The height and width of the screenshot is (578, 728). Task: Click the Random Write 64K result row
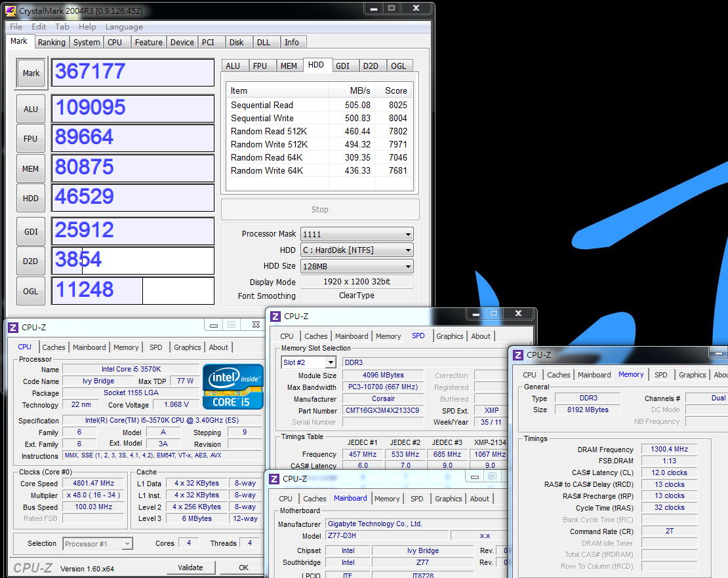[319, 170]
